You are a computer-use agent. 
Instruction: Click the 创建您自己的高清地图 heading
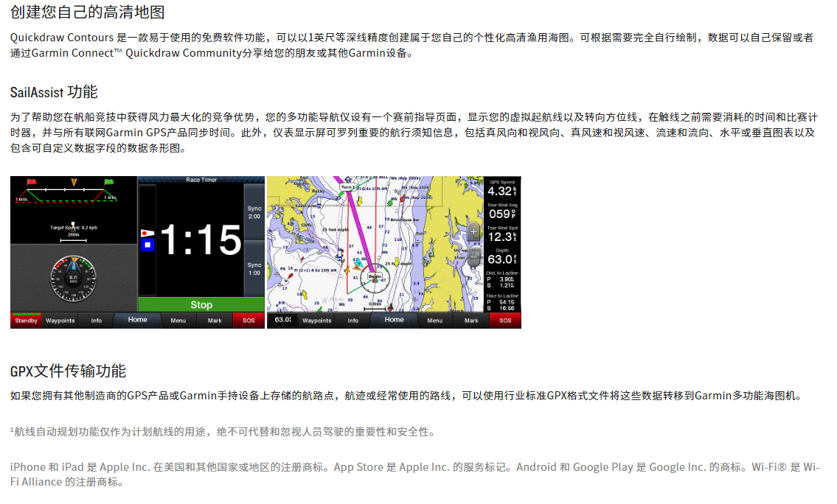click(x=88, y=12)
